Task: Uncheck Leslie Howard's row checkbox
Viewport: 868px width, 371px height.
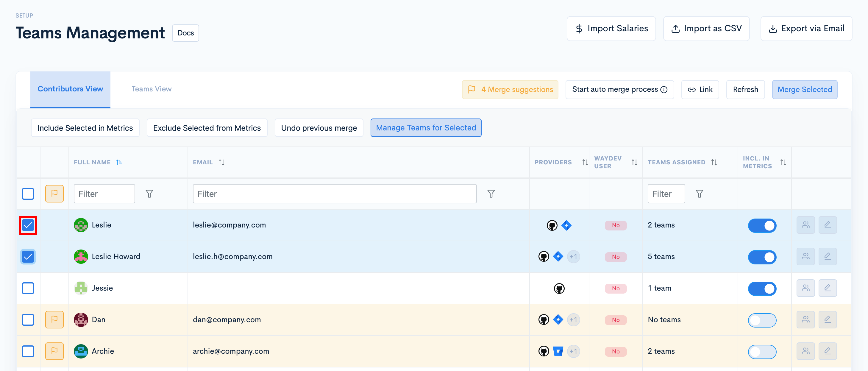Action: 28,257
